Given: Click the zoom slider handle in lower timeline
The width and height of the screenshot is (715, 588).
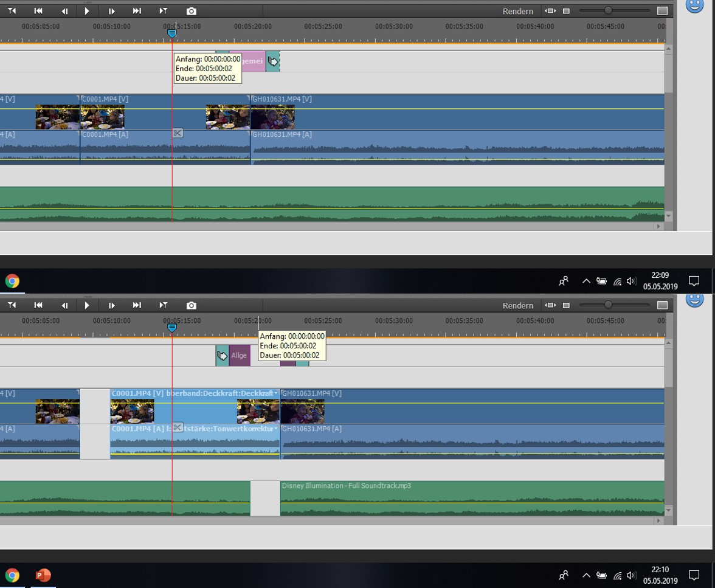Looking at the screenshot, I should pyautogui.click(x=608, y=304).
